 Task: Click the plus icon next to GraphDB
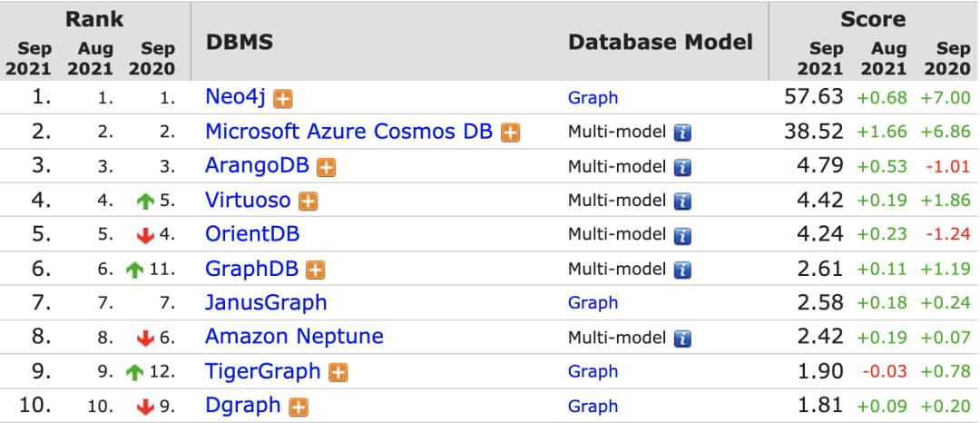316,271
